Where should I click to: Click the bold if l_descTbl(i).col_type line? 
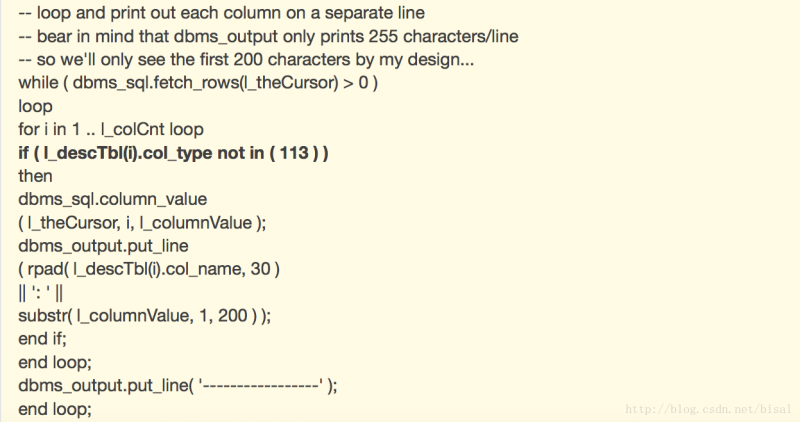pyautogui.click(x=173, y=152)
